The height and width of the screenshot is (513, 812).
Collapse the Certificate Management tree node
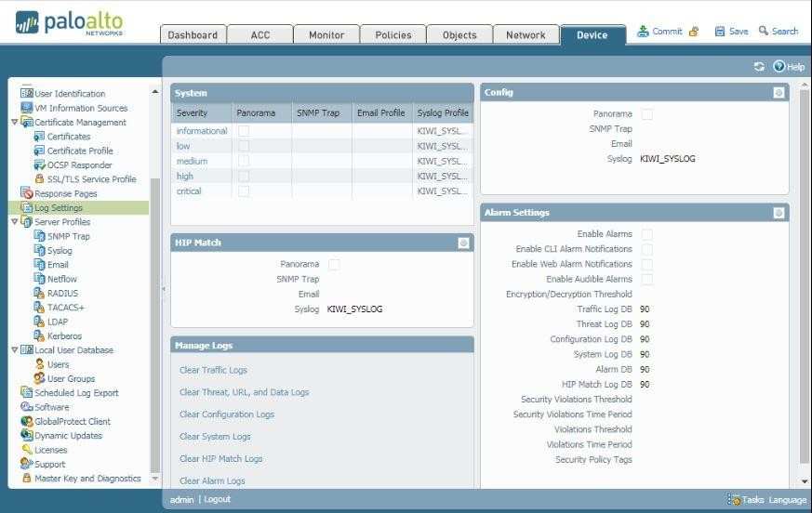tap(14, 123)
